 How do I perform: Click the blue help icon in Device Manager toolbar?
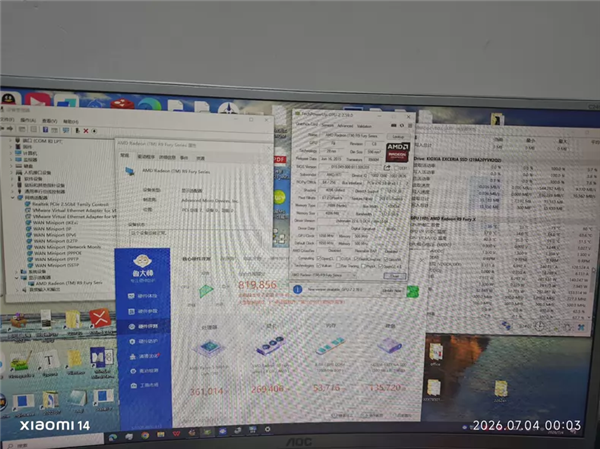point(45,130)
